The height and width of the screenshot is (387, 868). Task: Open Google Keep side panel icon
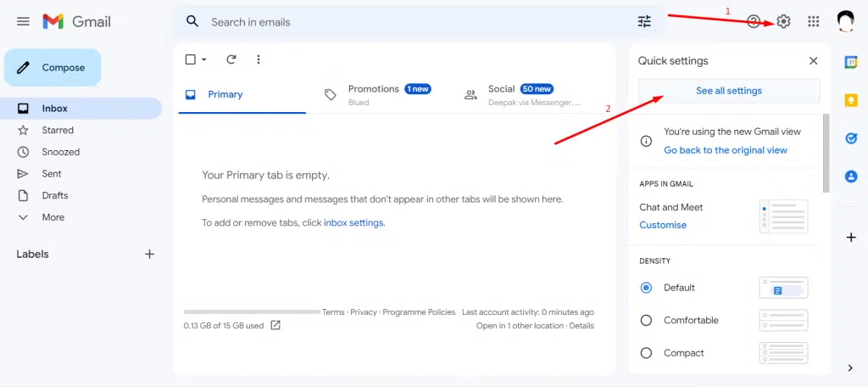[851, 100]
